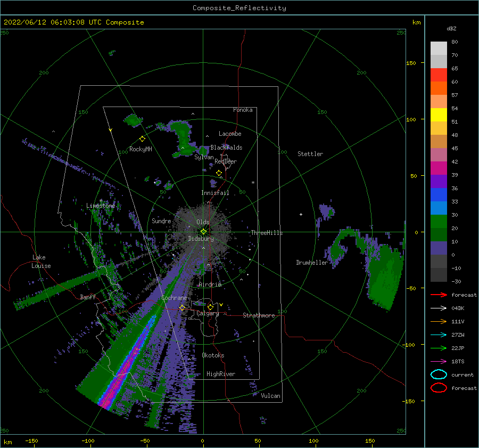Click the magenta 42 dBZ color swatch
The image size is (479, 448).
pyautogui.click(x=439, y=168)
